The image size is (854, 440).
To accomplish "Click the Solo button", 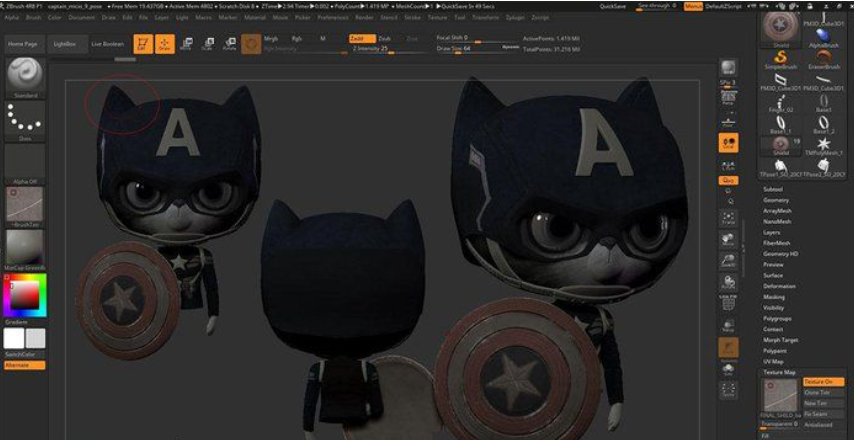I will tap(728, 370).
